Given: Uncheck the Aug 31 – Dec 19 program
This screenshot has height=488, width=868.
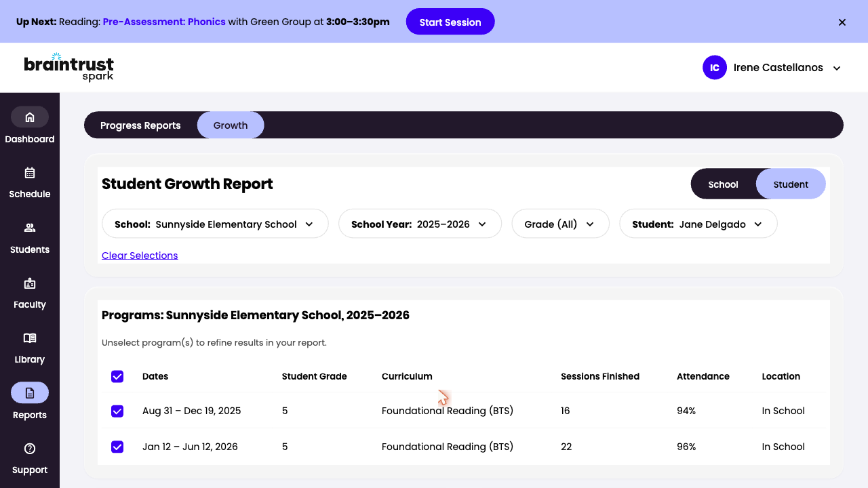Looking at the screenshot, I should [117, 411].
